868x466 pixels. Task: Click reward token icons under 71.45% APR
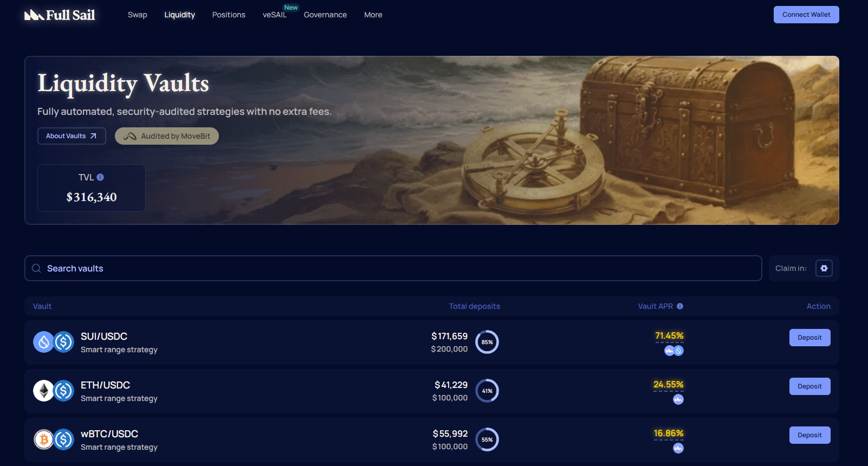(x=673, y=351)
